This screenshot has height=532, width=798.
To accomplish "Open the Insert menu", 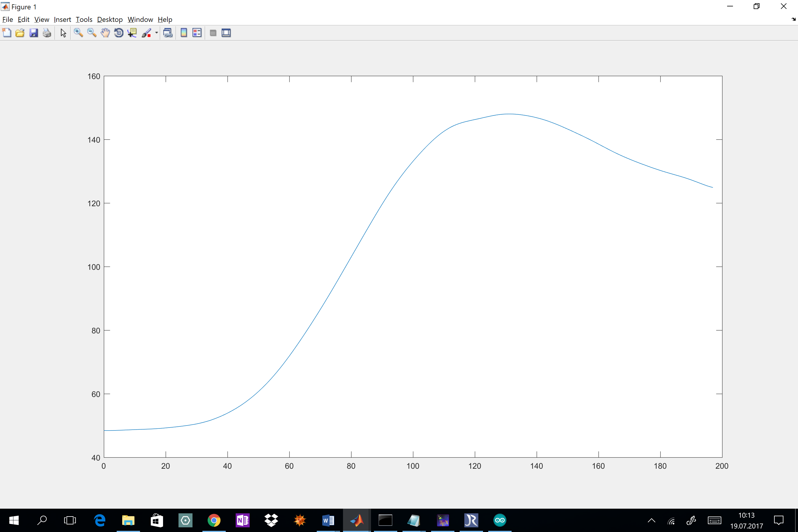I will tap(62, 19).
